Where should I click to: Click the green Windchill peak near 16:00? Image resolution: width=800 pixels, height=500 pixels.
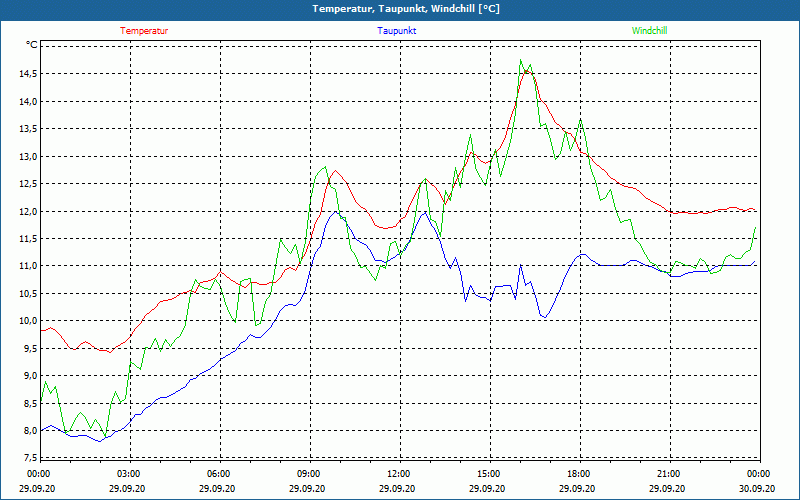click(521, 60)
